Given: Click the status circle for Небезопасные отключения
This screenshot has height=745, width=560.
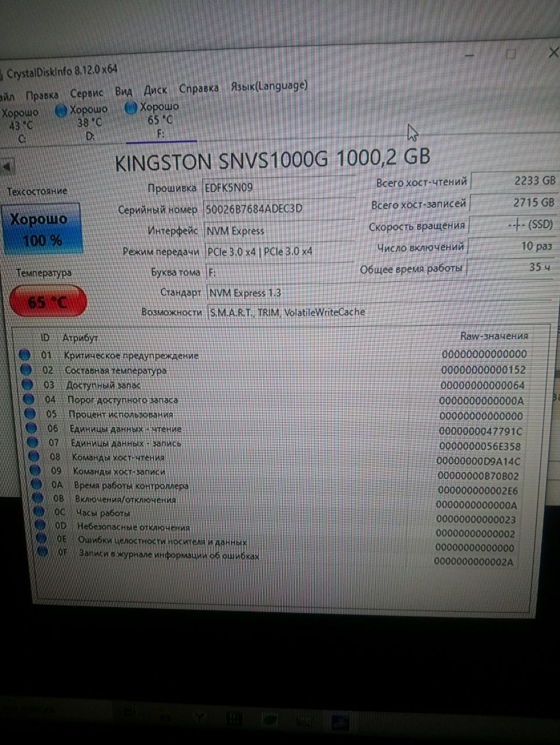Looking at the screenshot, I should (x=41, y=525).
